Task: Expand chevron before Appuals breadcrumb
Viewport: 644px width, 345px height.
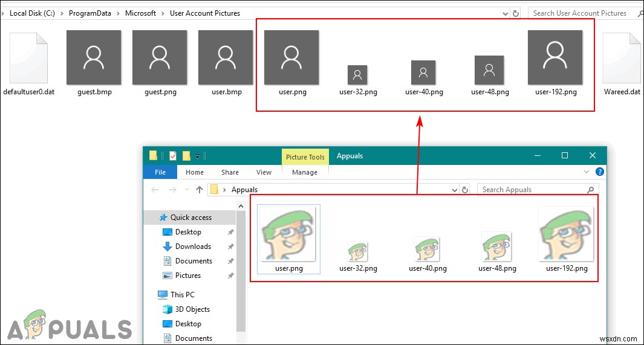Action: pos(225,190)
